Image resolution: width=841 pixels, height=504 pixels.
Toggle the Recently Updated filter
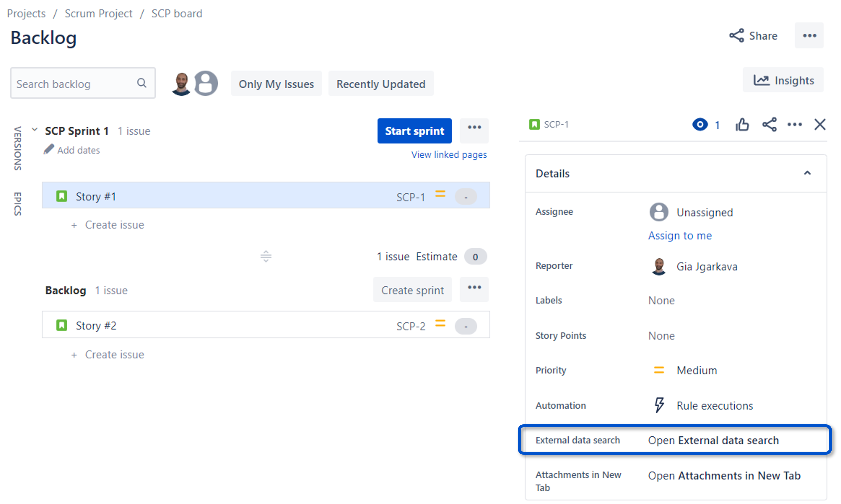381,83
